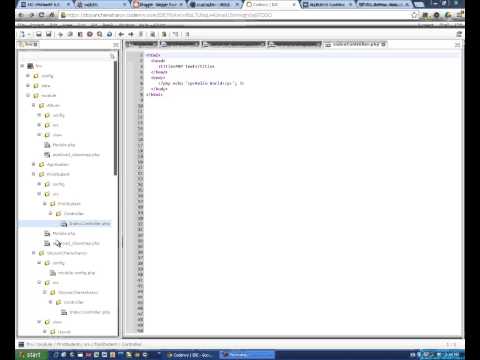Click the single floppy-disk save icon
The width and height of the screenshot is (480, 360).
39,34
